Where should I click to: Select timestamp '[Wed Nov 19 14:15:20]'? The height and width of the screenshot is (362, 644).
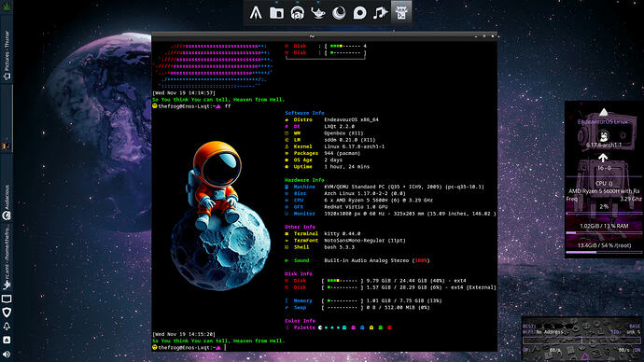coord(184,335)
